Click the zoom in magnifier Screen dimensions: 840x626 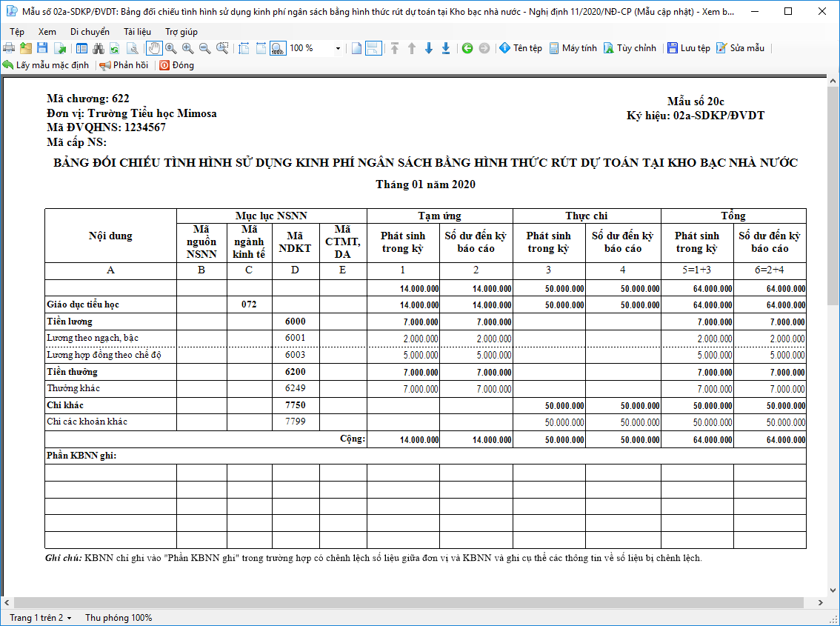pyautogui.click(x=187, y=48)
